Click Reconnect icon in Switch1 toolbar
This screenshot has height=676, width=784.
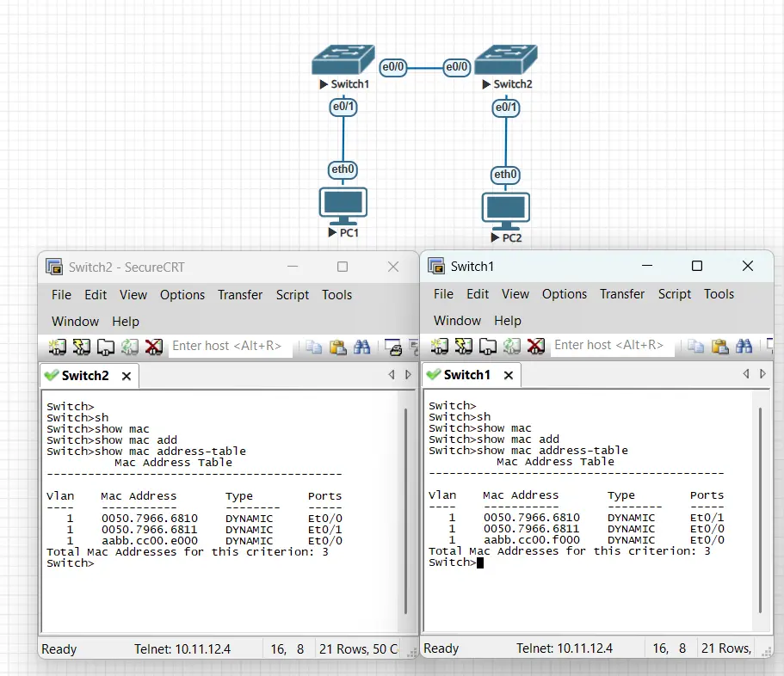pyautogui.click(x=511, y=346)
